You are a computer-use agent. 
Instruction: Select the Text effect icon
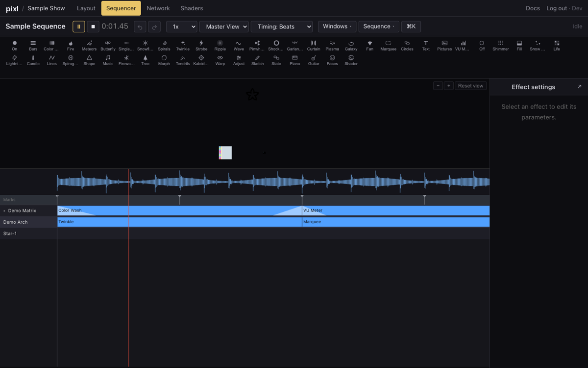tap(426, 46)
